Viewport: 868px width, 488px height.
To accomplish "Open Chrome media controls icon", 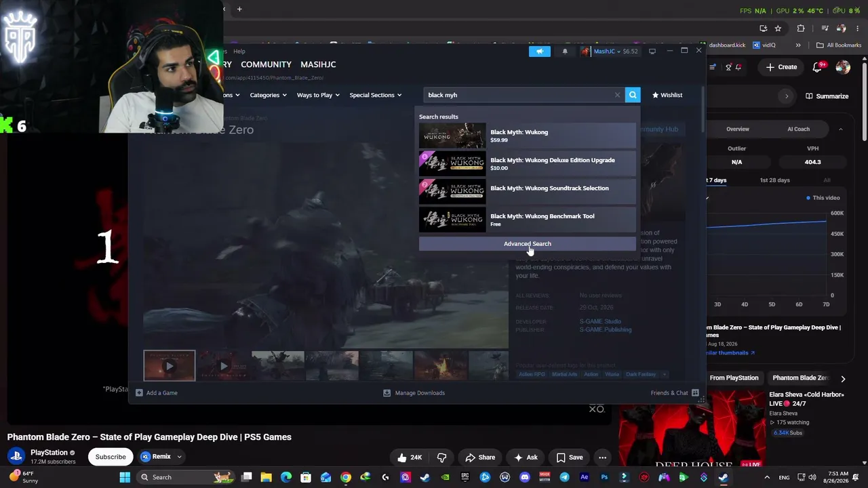I will point(825,28).
